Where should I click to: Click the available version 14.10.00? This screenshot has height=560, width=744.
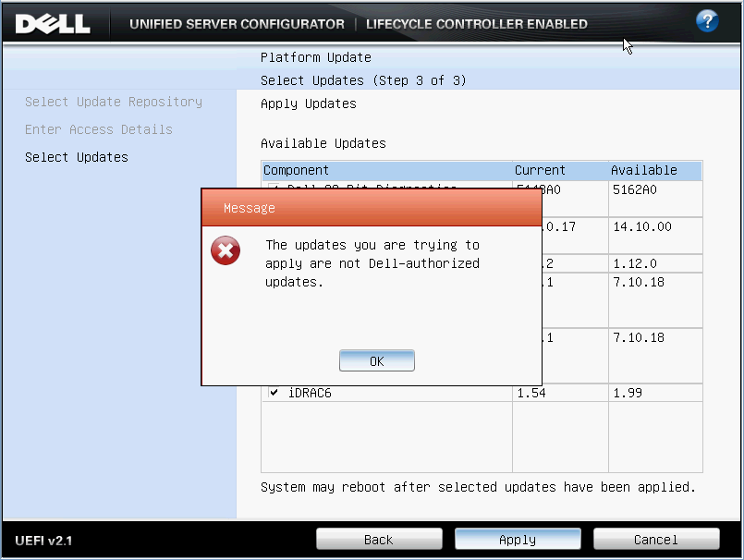click(x=642, y=226)
